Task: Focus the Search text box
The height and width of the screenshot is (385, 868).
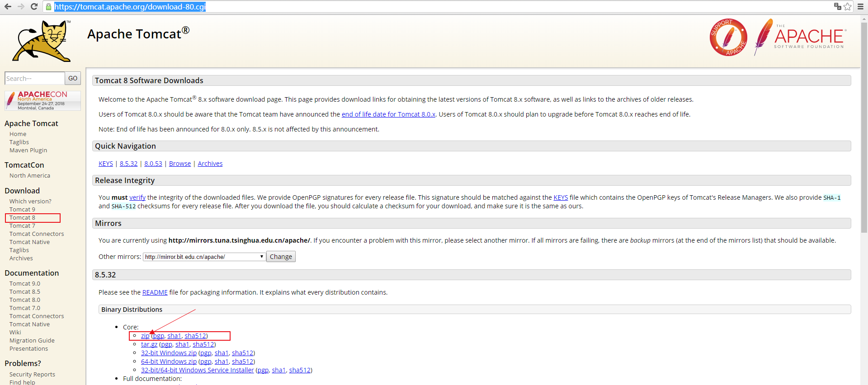Action: 35,78
